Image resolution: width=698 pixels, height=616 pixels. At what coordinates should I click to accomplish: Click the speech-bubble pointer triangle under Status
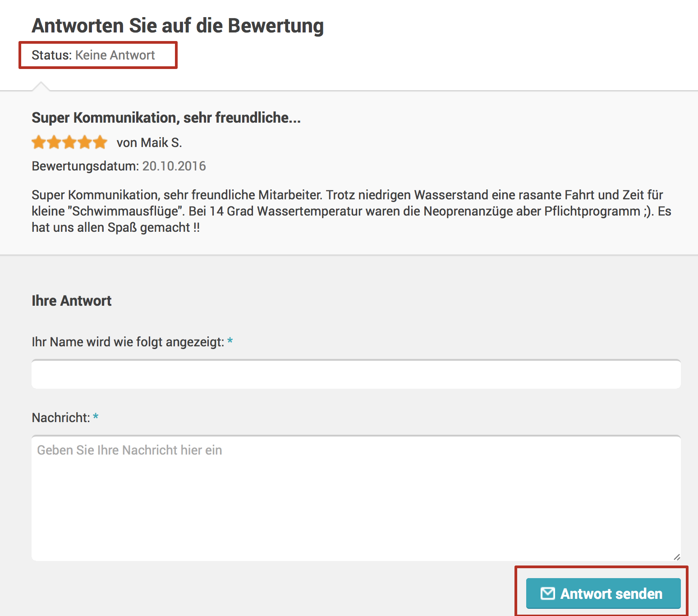point(41,86)
